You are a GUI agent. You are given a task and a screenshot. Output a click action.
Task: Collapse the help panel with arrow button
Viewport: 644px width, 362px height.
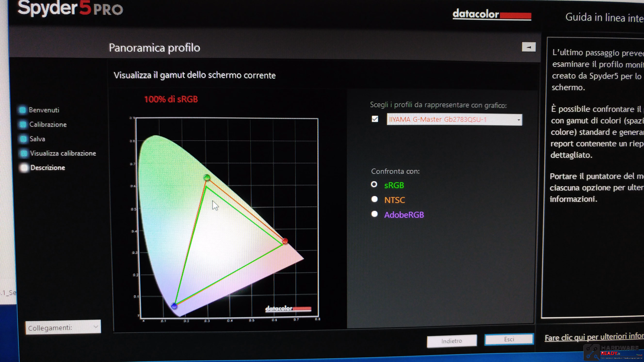528,47
